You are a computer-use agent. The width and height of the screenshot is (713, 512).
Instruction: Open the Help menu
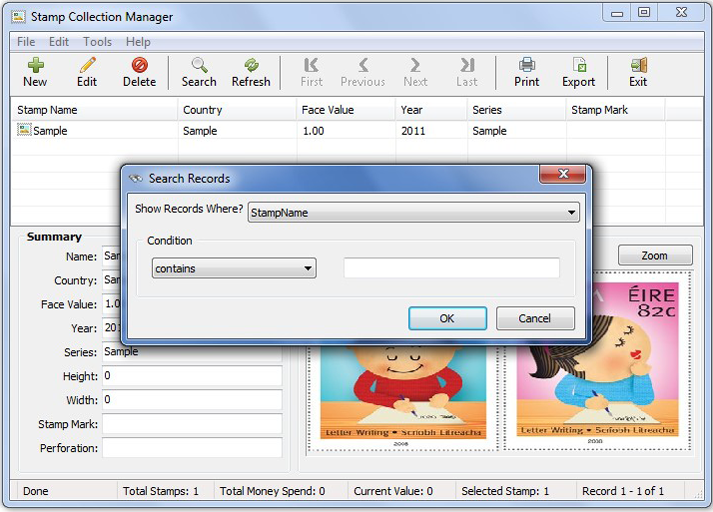(138, 42)
